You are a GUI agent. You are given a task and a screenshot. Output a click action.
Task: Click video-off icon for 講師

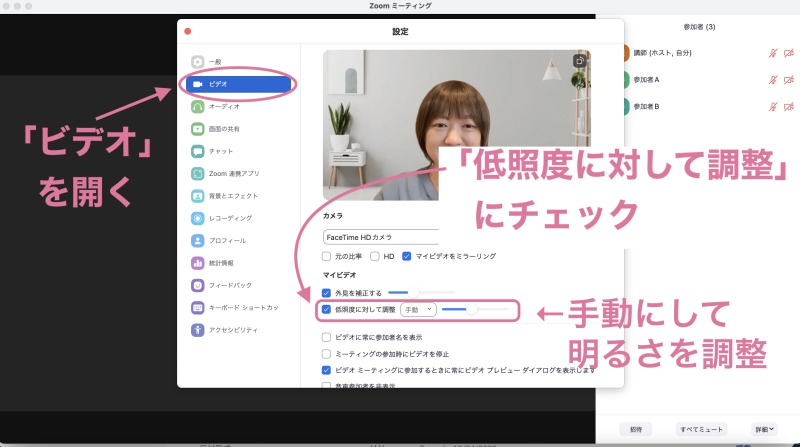point(789,53)
